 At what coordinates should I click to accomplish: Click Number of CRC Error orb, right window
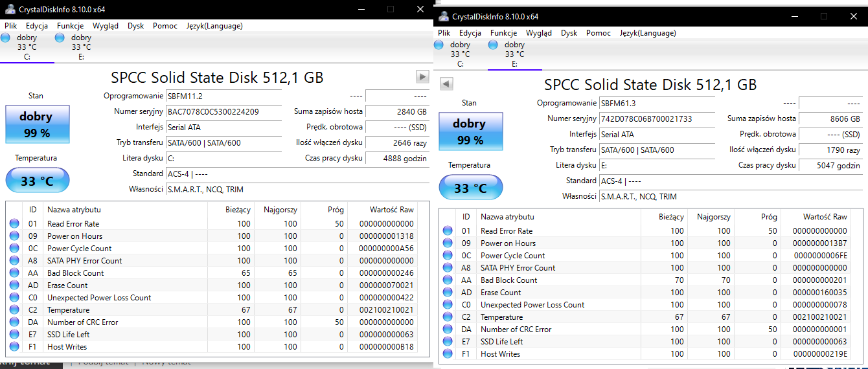(448, 330)
